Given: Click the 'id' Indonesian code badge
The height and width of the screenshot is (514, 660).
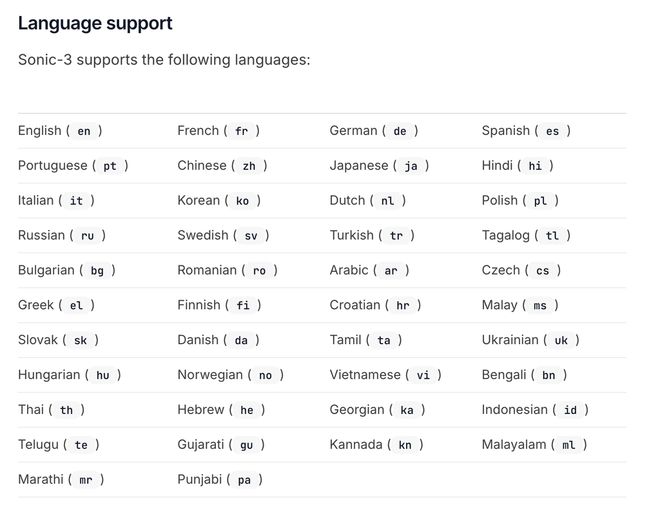Looking at the screenshot, I should coord(570,410).
